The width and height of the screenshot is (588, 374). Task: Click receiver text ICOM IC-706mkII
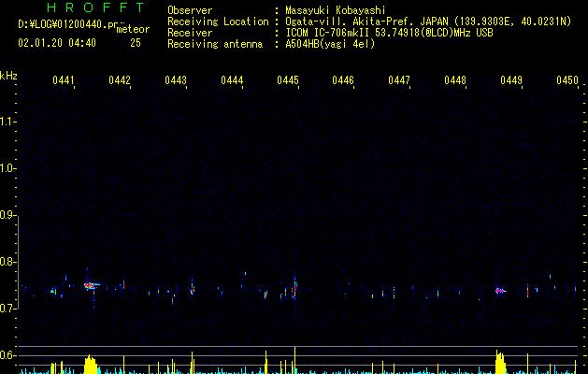(x=327, y=33)
